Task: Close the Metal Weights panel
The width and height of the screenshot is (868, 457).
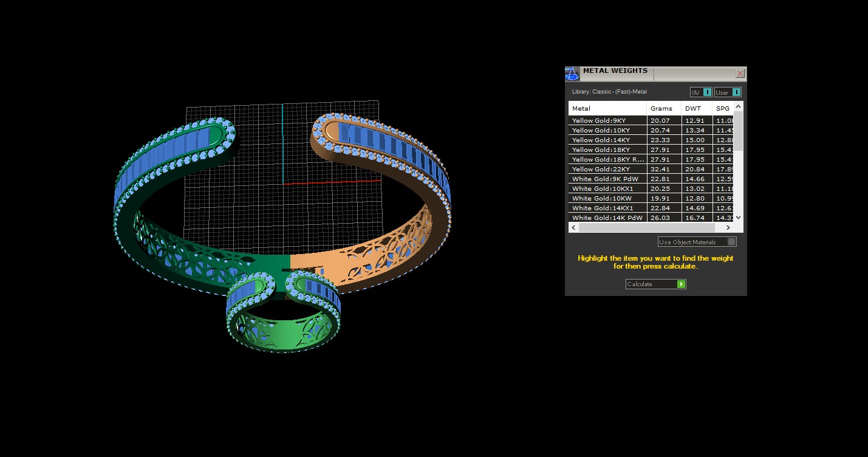Action: click(740, 73)
